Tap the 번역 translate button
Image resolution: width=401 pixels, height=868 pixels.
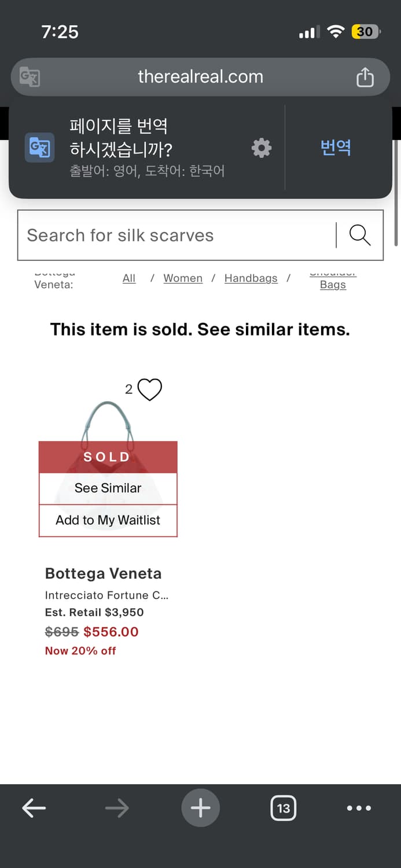(336, 148)
